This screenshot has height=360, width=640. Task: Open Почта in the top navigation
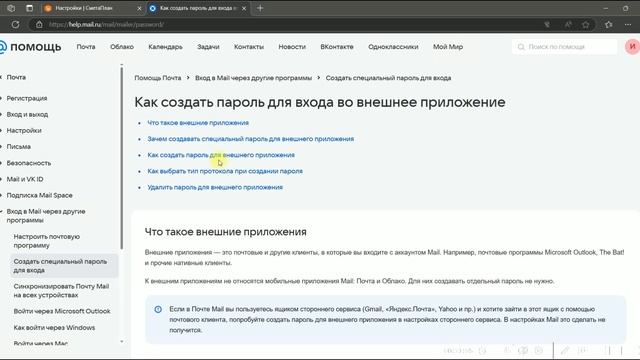(x=86, y=47)
